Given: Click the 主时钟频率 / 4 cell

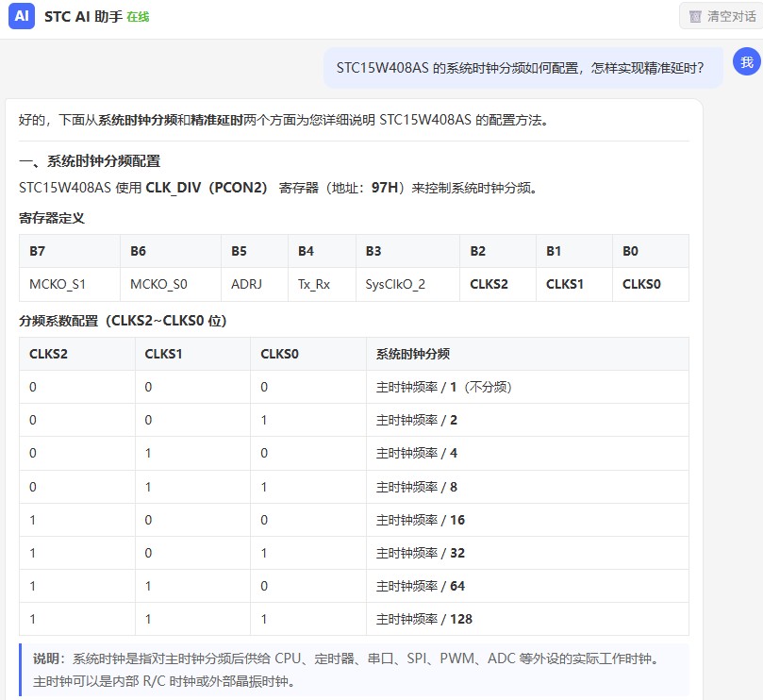Looking at the screenshot, I should point(527,453).
